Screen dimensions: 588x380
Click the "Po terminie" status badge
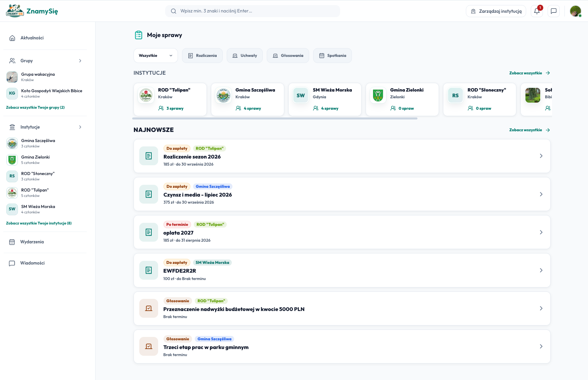177,224
